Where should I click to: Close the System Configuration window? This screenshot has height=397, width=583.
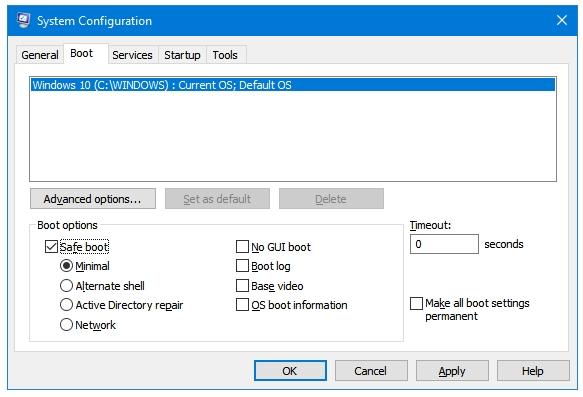[x=561, y=20]
